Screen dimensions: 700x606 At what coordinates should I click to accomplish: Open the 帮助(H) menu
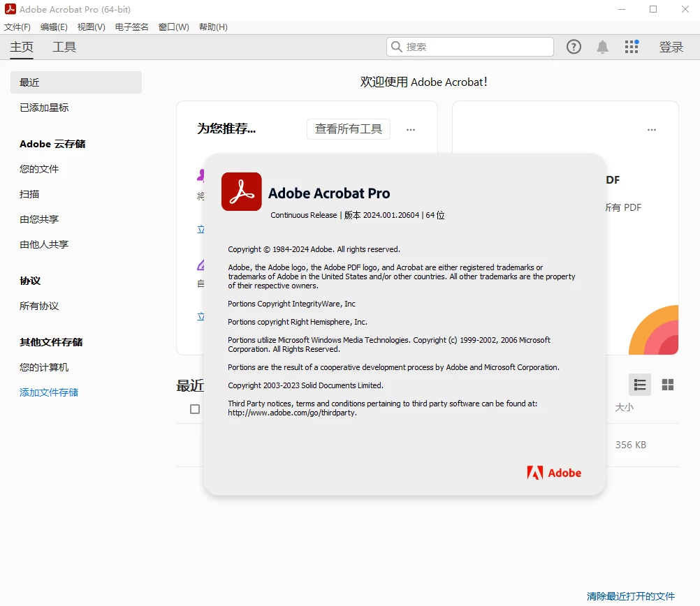pyautogui.click(x=213, y=27)
